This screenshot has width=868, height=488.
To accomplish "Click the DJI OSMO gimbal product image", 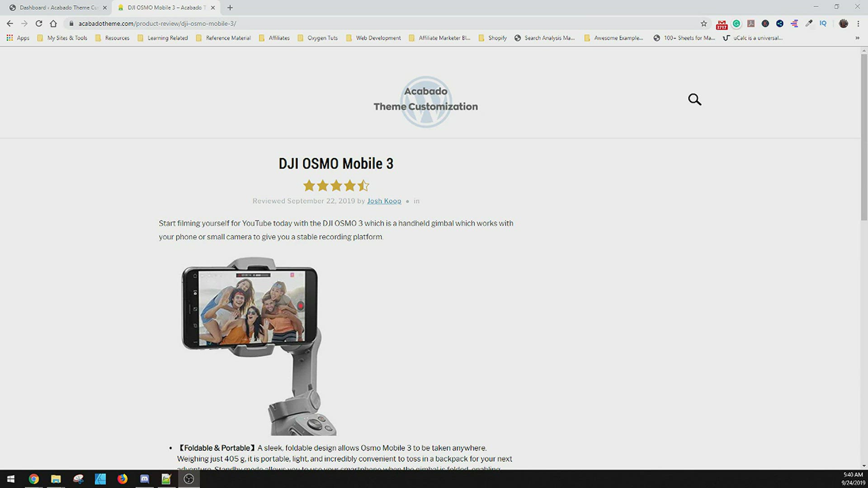I will point(259,346).
